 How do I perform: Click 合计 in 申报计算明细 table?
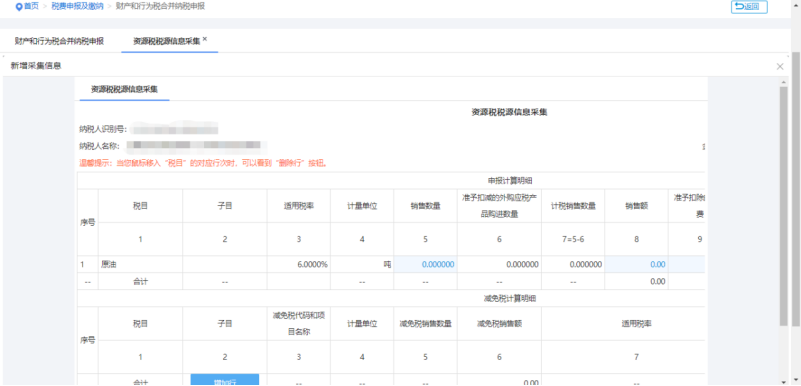[140, 281]
